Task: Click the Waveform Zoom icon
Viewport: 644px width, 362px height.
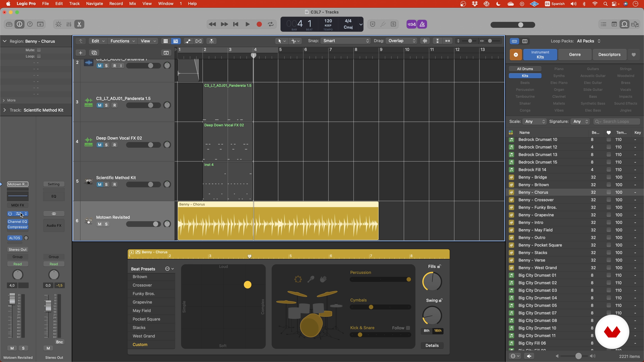Action: tap(425, 41)
